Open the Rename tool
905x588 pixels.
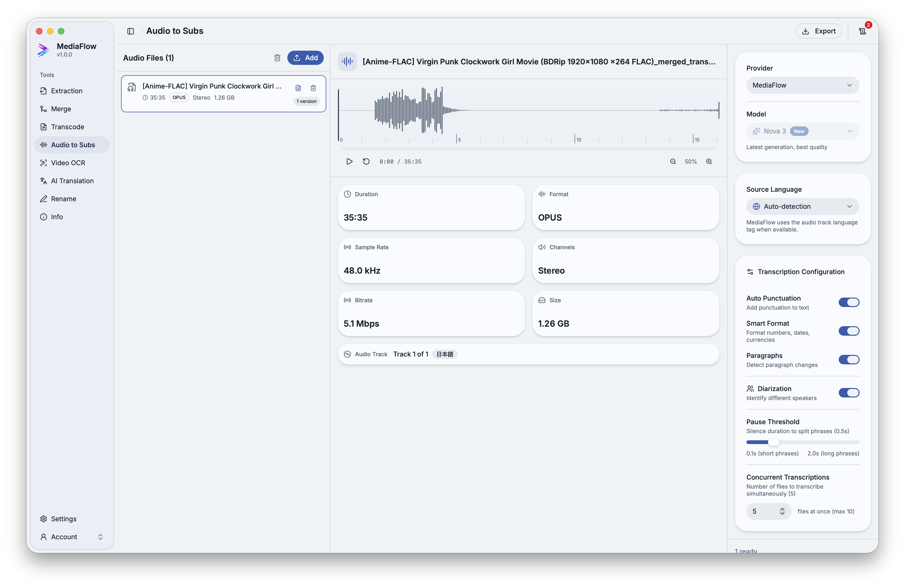point(72,199)
